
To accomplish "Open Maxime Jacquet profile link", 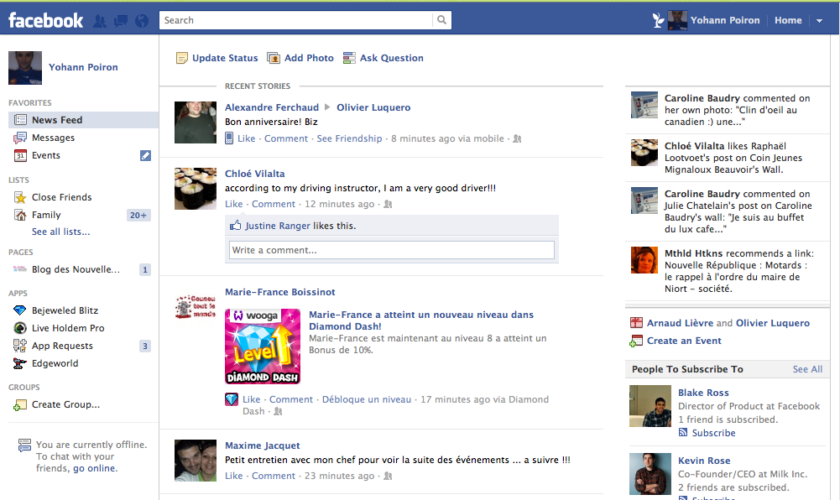I will (x=262, y=445).
